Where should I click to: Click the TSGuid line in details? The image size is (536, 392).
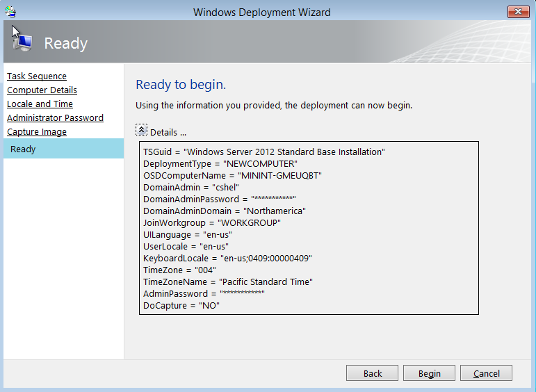(264, 152)
